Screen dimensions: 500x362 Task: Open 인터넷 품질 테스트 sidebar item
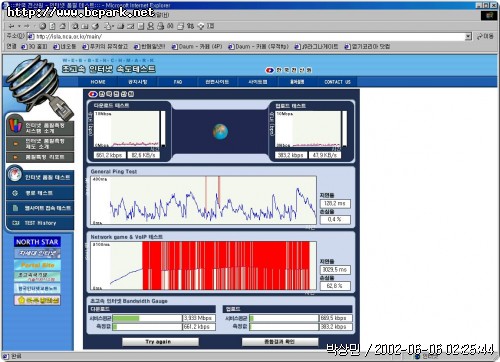(40, 177)
